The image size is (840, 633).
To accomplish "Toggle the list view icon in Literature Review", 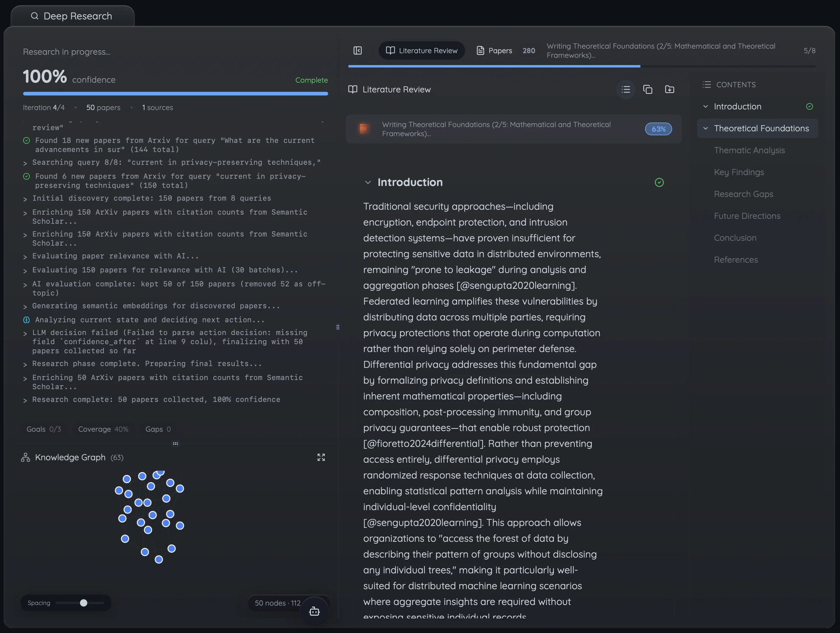I will (x=626, y=89).
